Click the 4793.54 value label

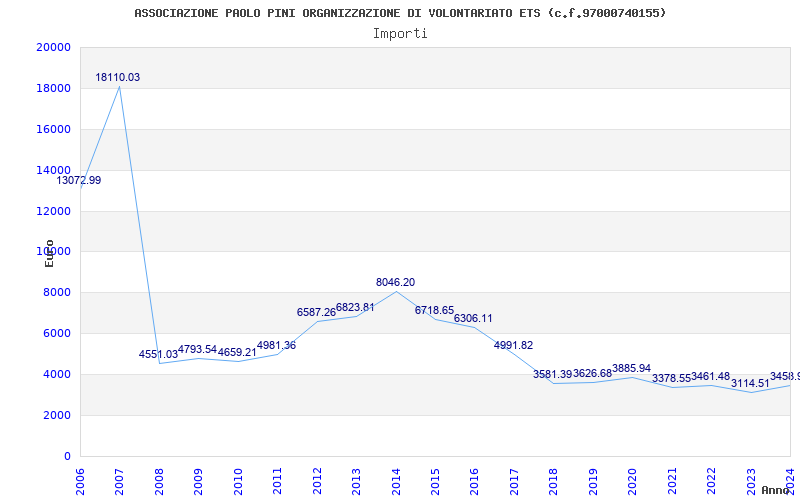tap(197, 349)
